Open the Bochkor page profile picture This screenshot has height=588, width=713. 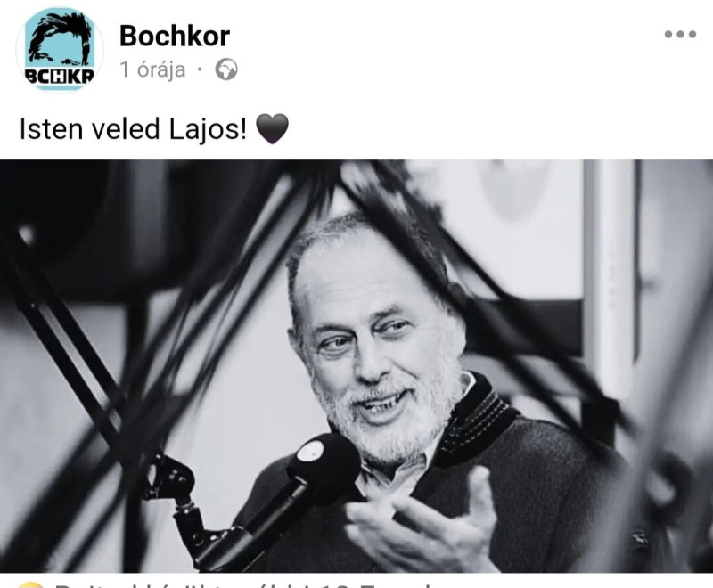coord(60,50)
